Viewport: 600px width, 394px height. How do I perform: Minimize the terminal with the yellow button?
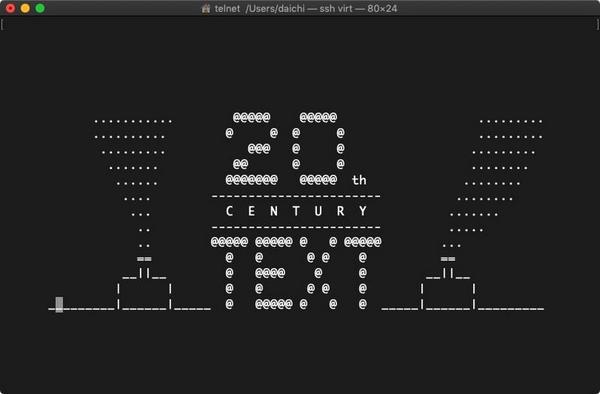(x=25, y=8)
